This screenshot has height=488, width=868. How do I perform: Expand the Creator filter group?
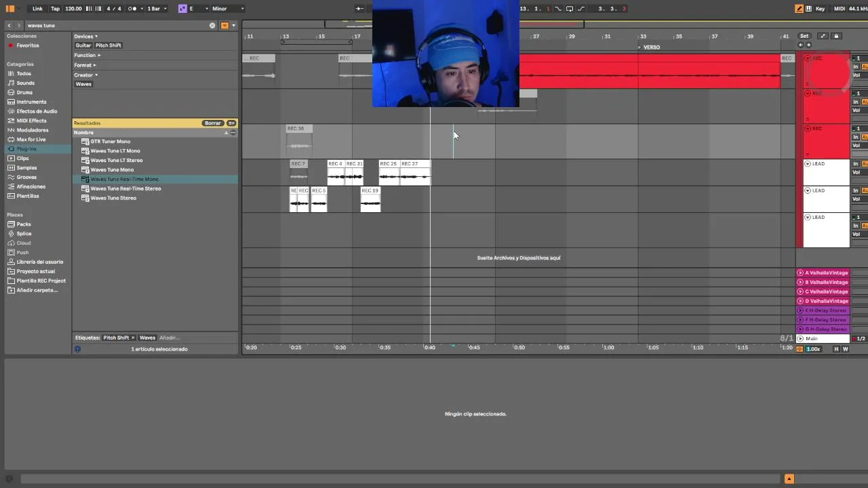click(85, 75)
